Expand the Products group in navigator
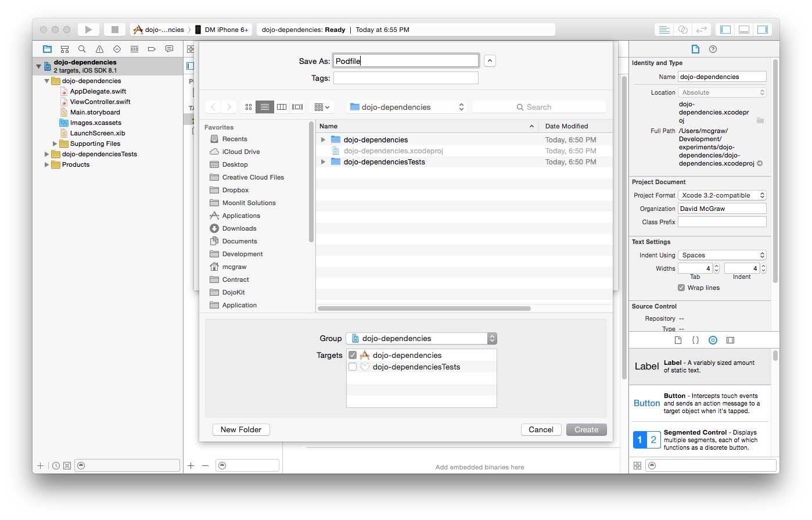The width and height of the screenshot is (812, 520). pos(47,164)
